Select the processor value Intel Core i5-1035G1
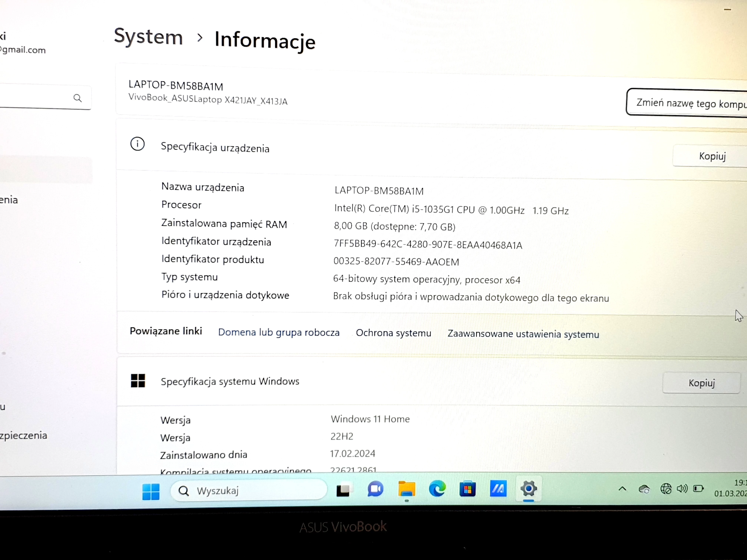 tap(451, 210)
